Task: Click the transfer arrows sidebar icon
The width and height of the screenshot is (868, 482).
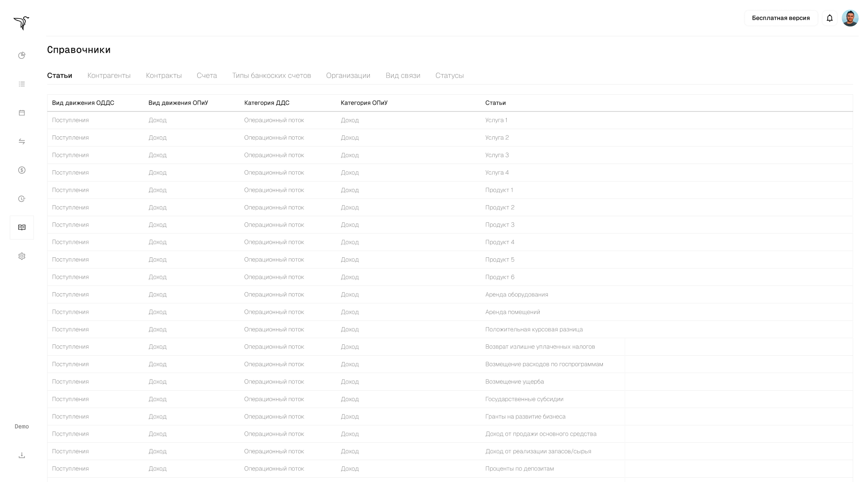Action: pos(22,142)
